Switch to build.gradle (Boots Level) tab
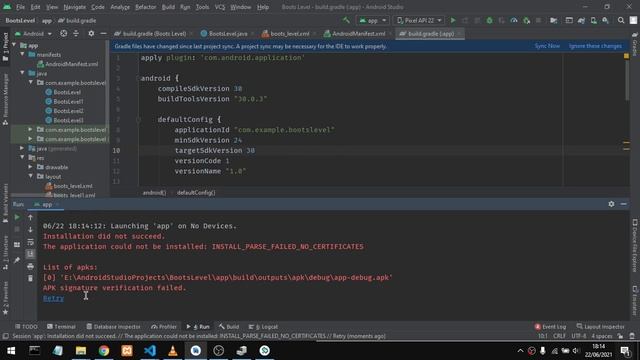640x360 pixels. (152, 33)
